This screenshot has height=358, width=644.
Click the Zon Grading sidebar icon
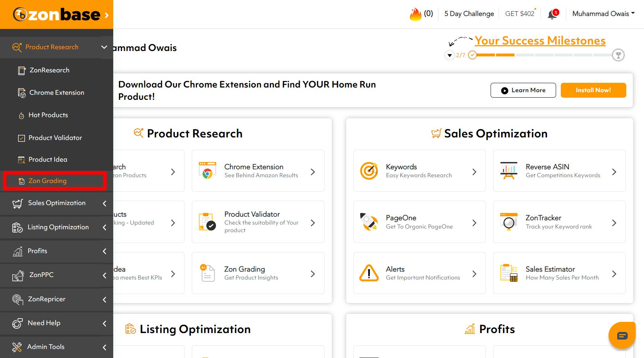click(x=22, y=181)
